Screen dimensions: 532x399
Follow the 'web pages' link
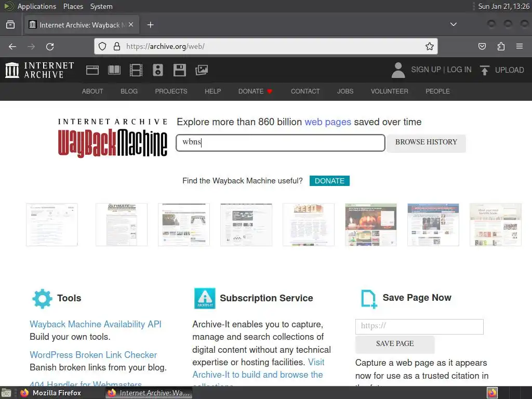click(x=328, y=122)
